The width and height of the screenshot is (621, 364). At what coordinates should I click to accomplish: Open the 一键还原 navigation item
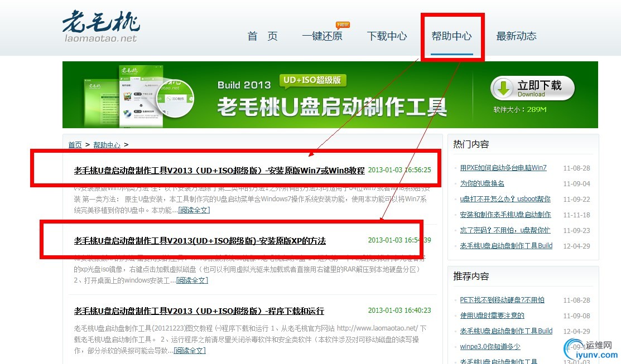point(322,36)
